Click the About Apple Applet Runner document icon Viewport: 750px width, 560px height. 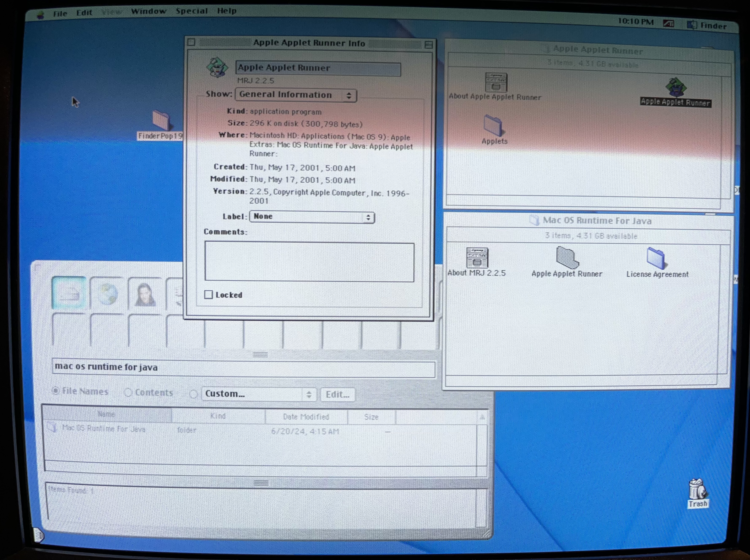click(496, 82)
